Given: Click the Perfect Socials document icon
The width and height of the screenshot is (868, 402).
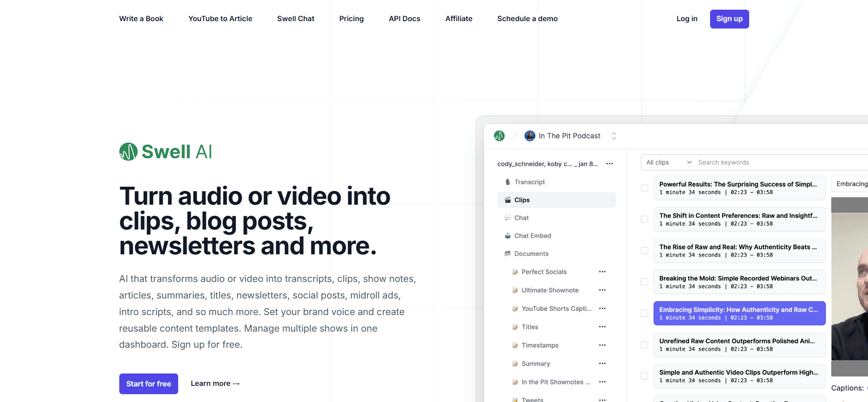Looking at the screenshot, I should tap(515, 272).
